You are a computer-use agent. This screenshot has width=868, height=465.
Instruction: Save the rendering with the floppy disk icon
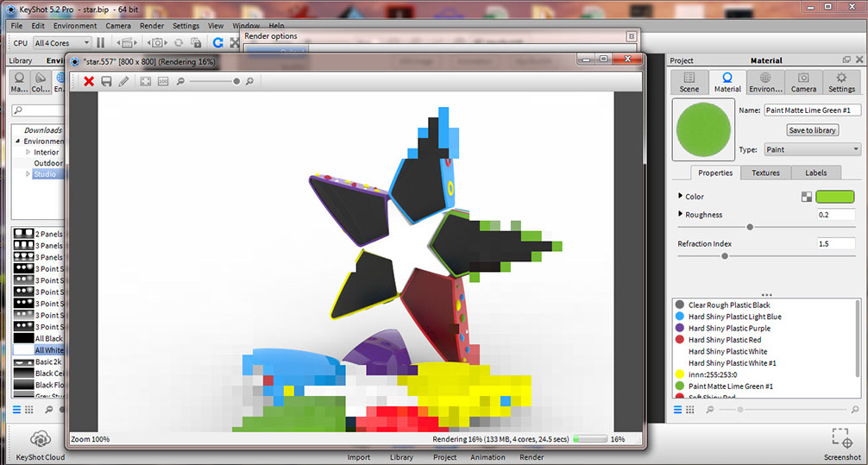106,81
